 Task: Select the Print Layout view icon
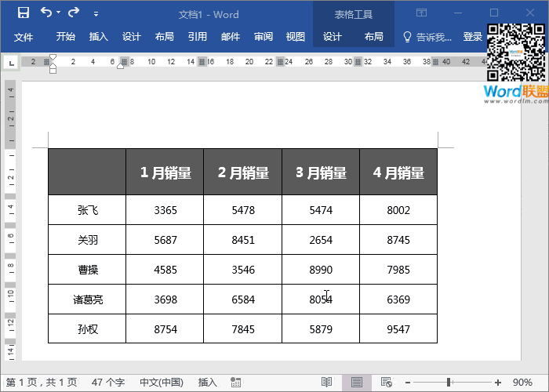[x=357, y=383]
